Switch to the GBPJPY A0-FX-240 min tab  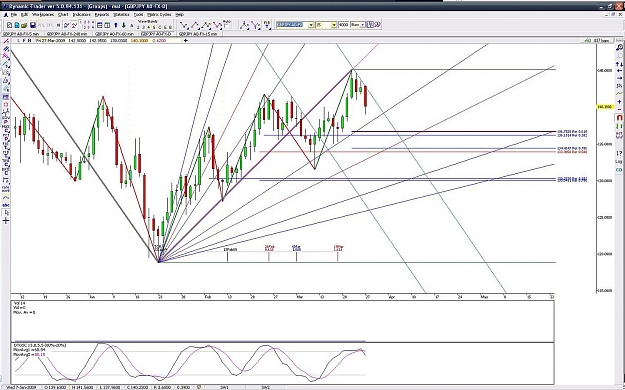coord(67,34)
